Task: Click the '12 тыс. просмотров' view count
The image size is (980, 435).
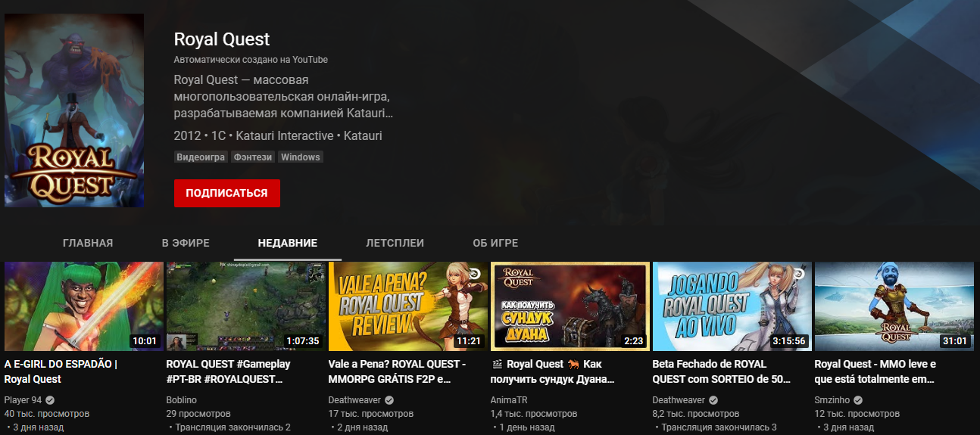Action: tap(857, 414)
